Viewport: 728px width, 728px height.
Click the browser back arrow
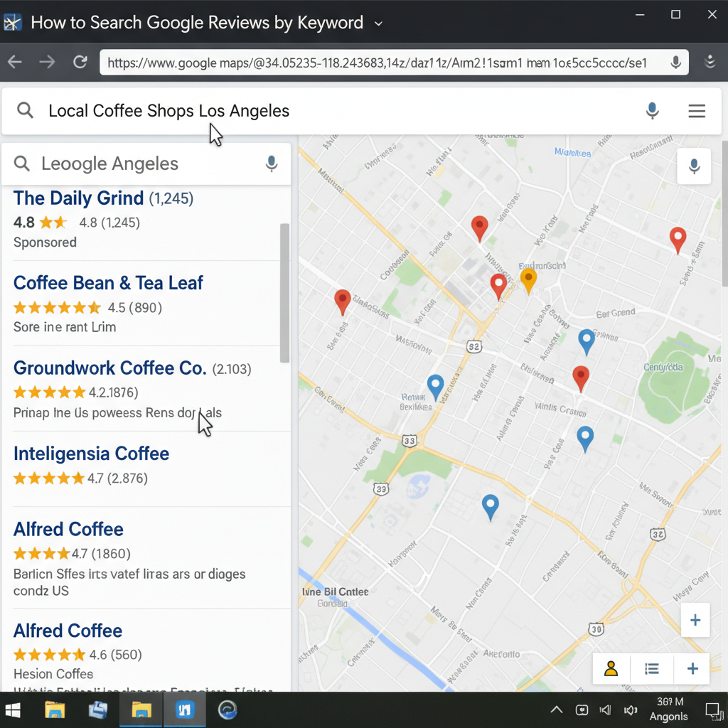click(x=15, y=62)
